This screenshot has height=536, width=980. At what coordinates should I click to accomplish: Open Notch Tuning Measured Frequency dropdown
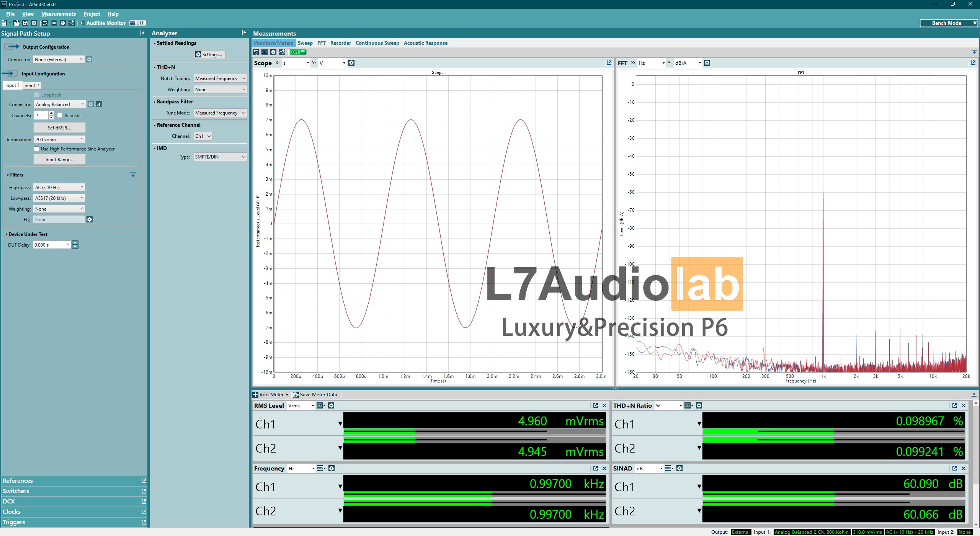click(220, 78)
